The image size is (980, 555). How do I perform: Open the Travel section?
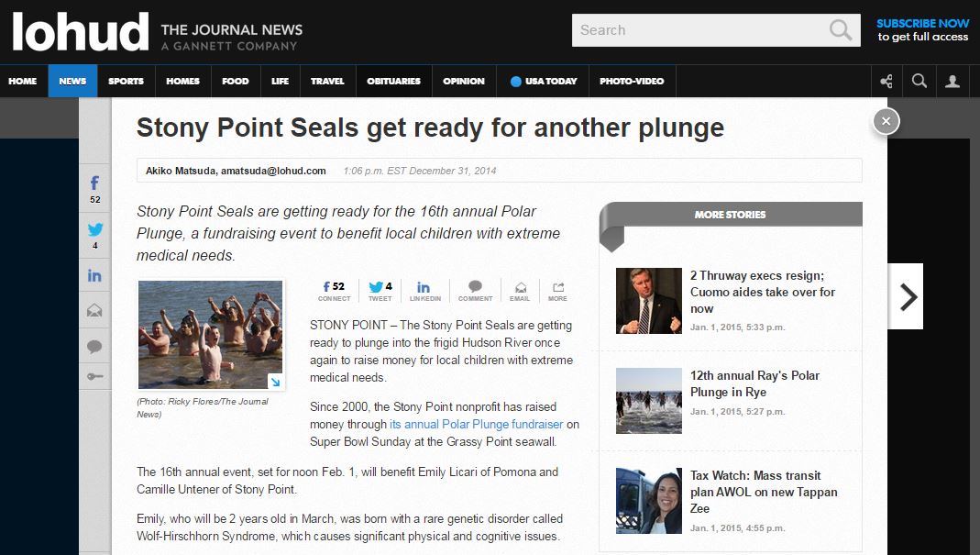click(327, 82)
